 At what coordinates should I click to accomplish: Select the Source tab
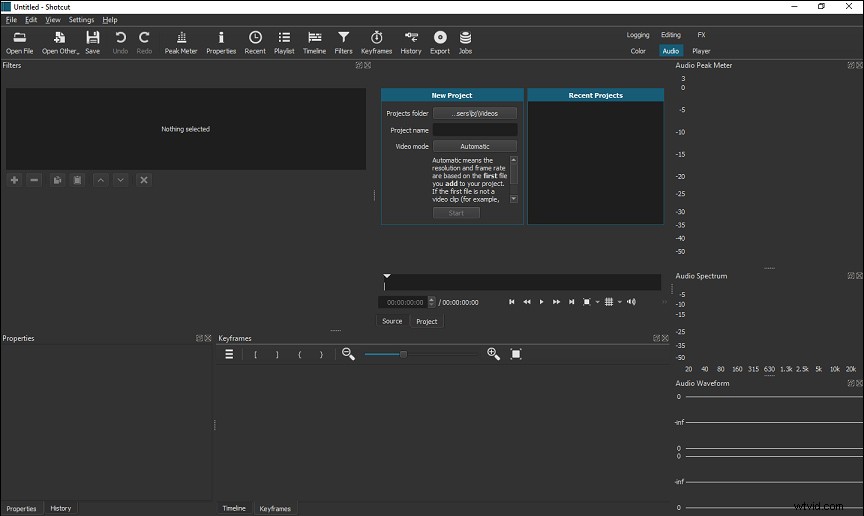[x=392, y=321]
